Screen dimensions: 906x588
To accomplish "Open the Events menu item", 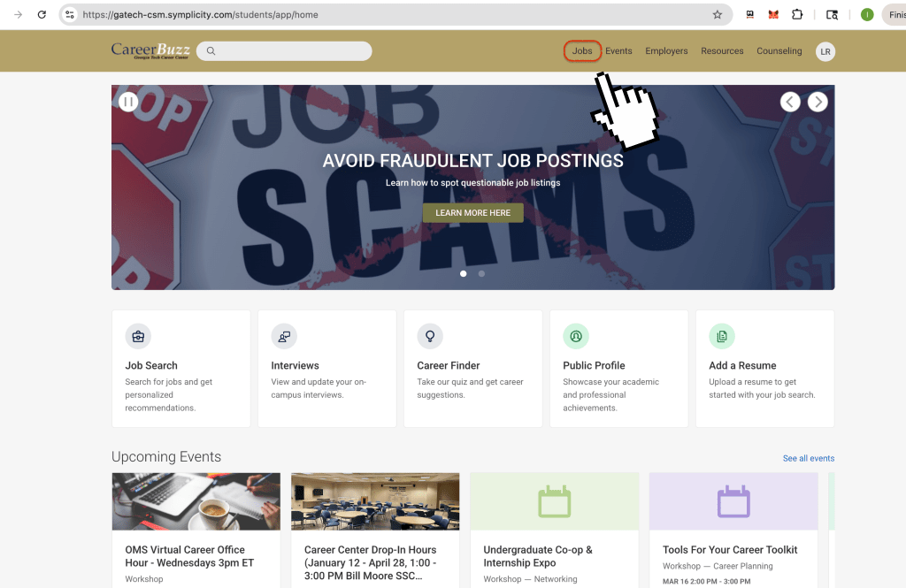I will pyautogui.click(x=618, y=50).
